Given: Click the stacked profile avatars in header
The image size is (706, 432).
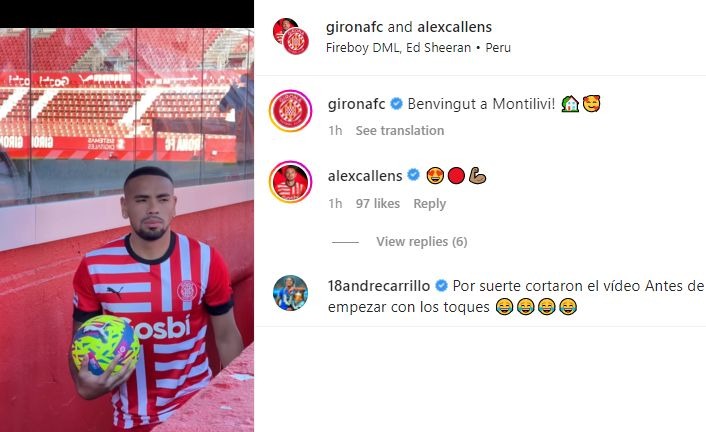Looking at the screenshot, I should click(291, 36).
